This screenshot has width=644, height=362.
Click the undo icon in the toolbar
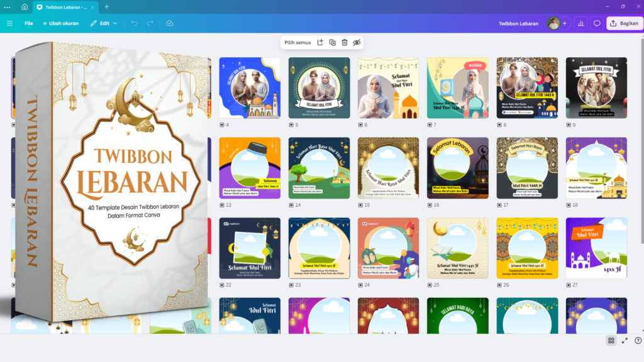tap(133, 23)
